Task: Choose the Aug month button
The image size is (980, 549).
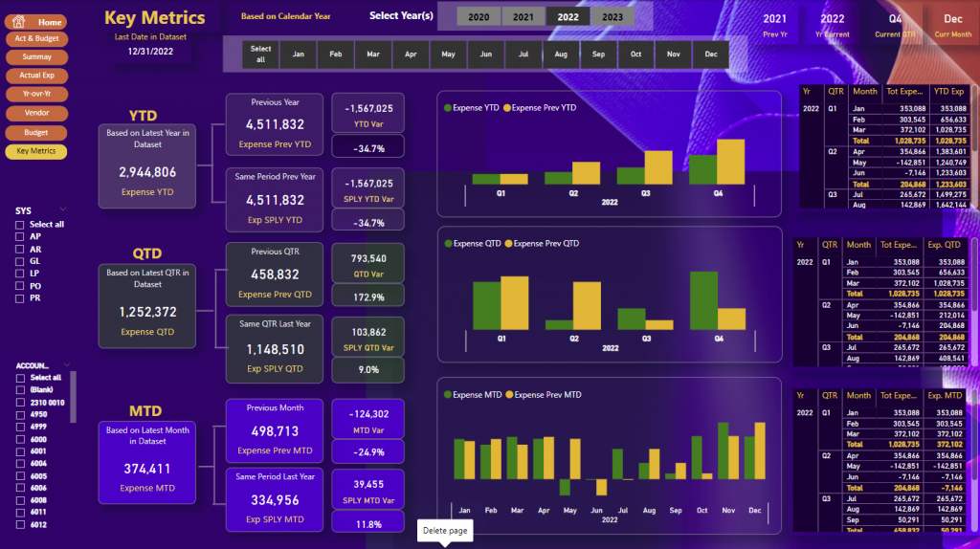Action: pos(561,55)
